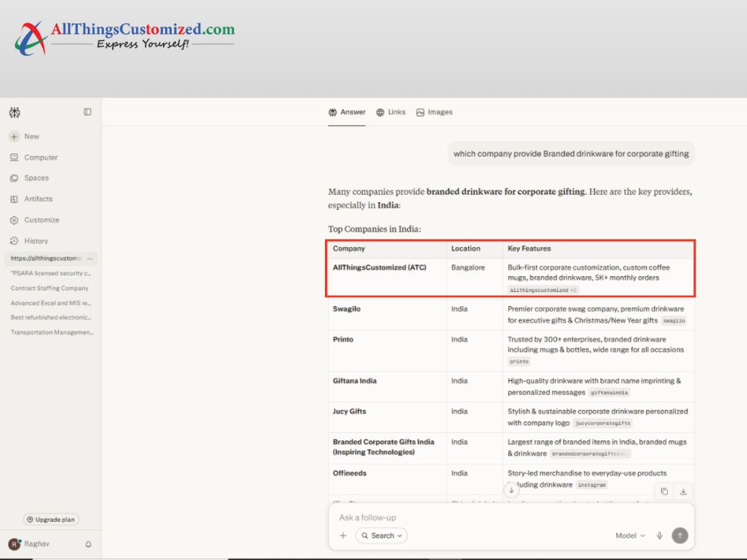
Task: Click the Perplexity logo icon in sidebar
Action: click(15, 113)
